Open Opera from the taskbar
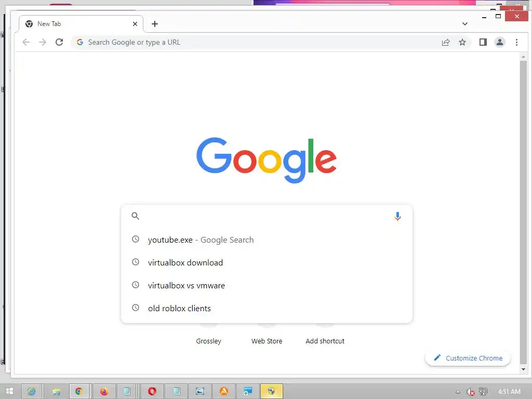The width and height of the screenshot is (532, 399). (152, 392)
